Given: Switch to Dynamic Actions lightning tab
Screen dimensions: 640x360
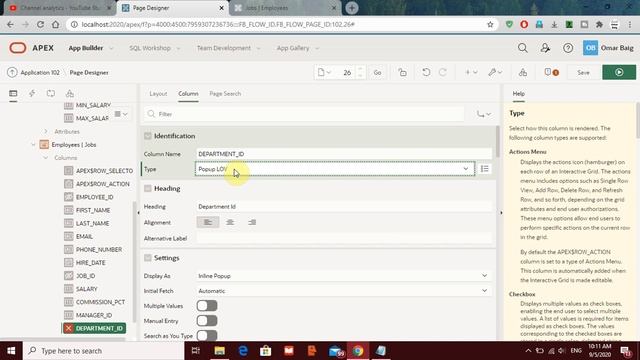Looking at the screenshot, I should click(x=32, y=93).
